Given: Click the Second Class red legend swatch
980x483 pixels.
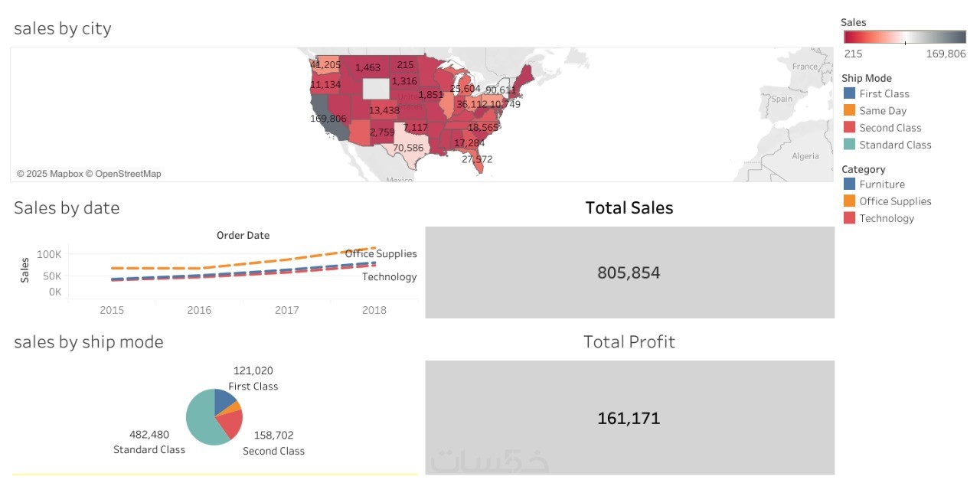Looking at the screenshot, I should point(849,127).
